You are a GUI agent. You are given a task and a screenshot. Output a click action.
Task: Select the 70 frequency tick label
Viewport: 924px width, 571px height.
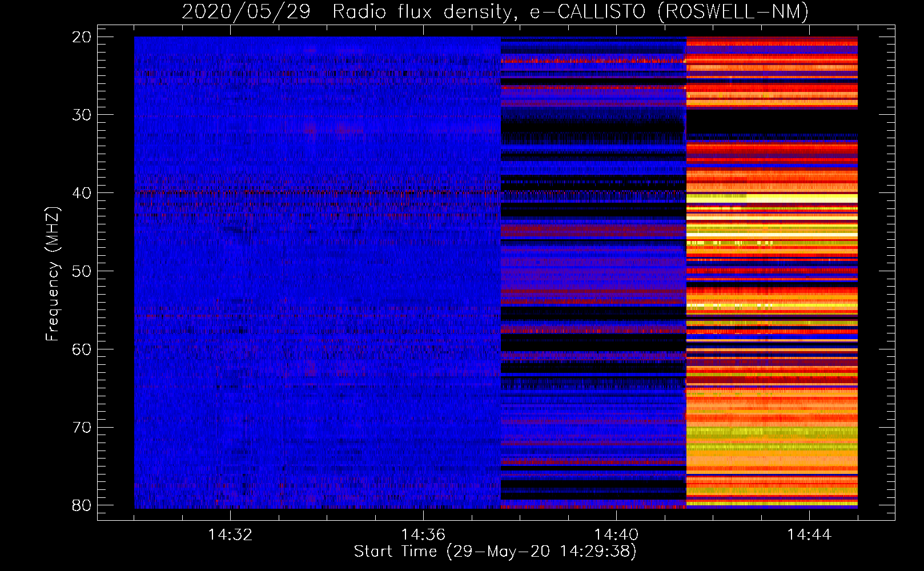click(82, 427)
